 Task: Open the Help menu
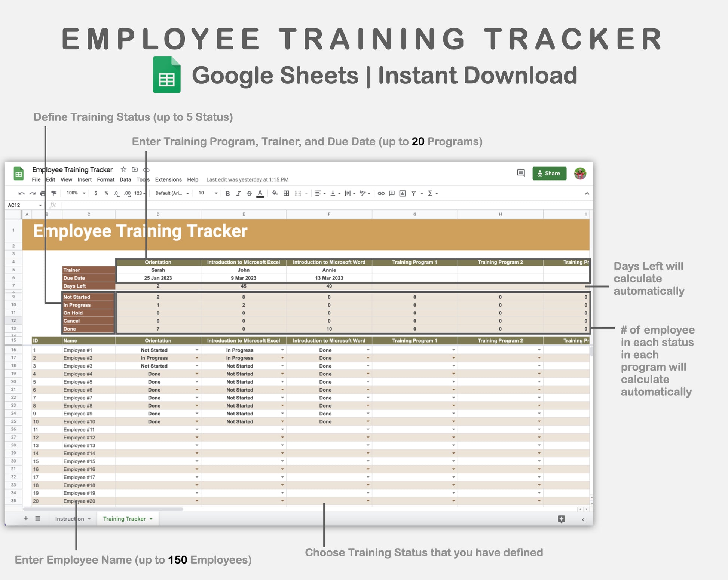point(193,180)
